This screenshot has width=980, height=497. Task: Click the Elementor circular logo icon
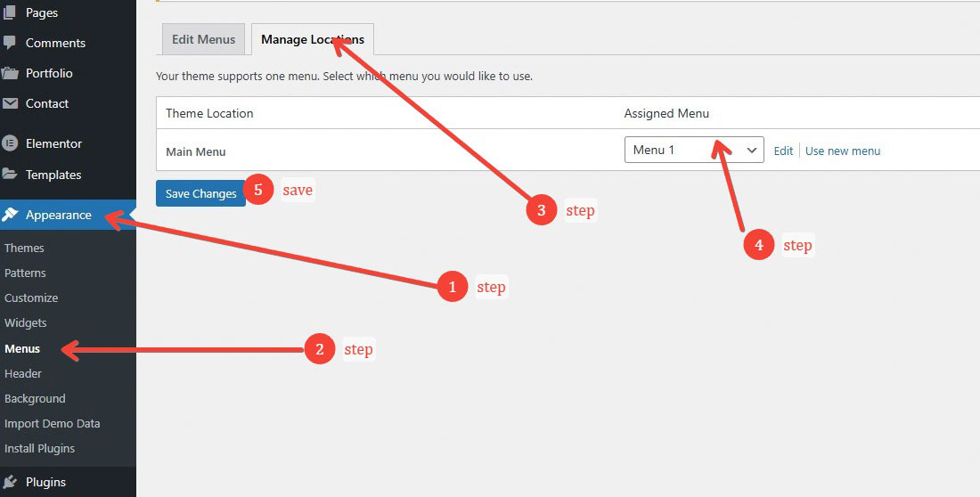click(10, 143)
